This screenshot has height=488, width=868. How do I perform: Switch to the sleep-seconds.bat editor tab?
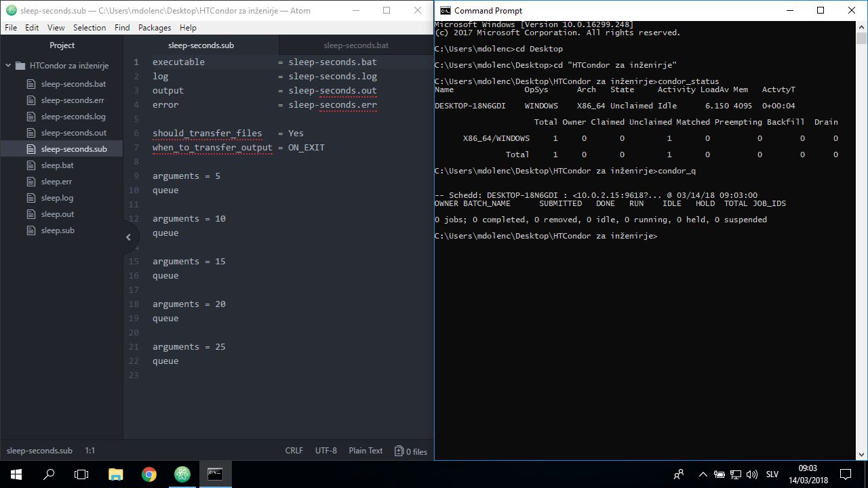pos(356,45)
